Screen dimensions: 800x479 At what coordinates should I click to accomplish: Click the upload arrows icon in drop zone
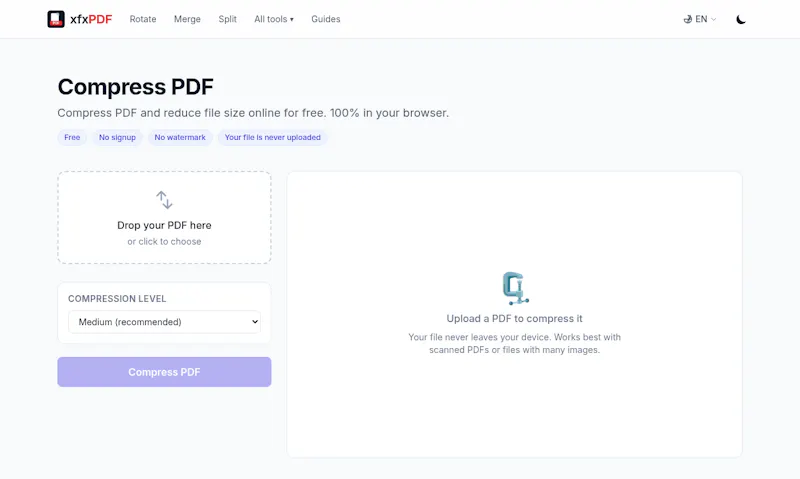tap(164, 200)
